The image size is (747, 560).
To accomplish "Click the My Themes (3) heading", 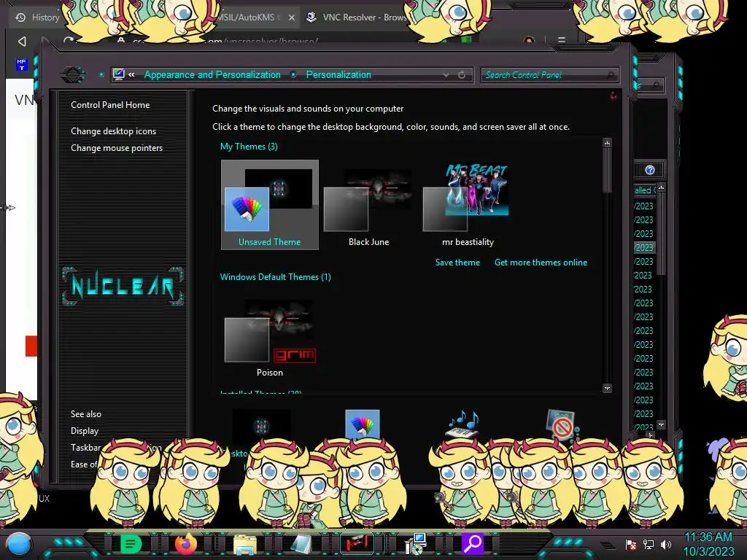I will (x=249, y=146).
